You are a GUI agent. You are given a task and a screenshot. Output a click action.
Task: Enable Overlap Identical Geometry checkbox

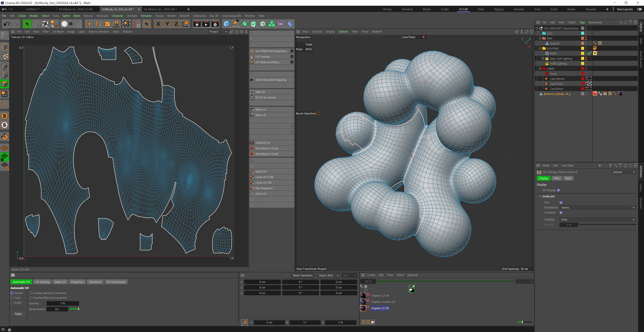(x=31, y=293)
